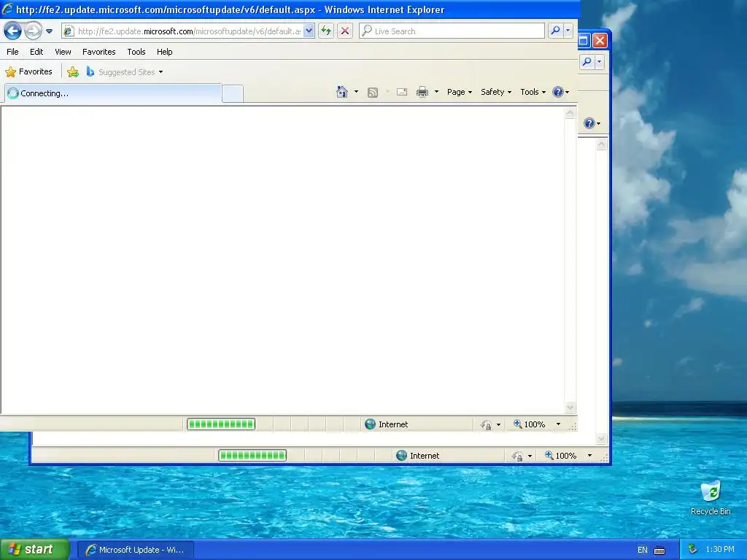Click the Forward navigation arrow button
This screenshot has width=747, height=560.
(33, 31)
